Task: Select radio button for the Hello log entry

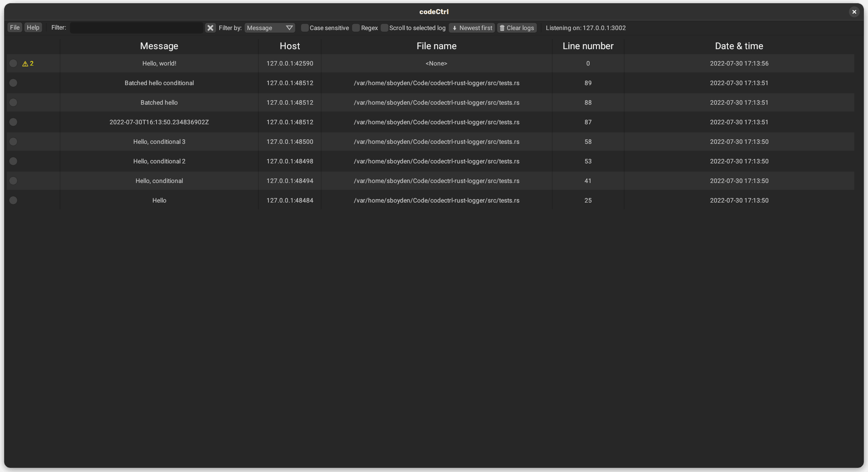Action: click(13, 200)
